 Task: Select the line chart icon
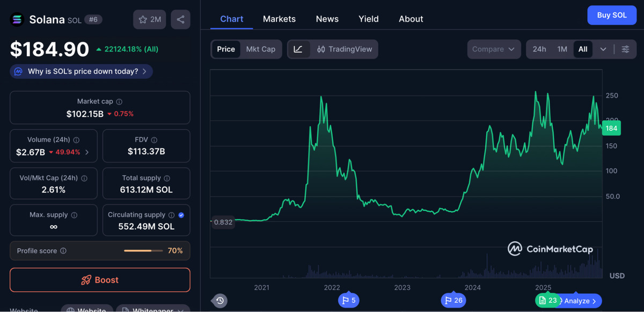298,49
